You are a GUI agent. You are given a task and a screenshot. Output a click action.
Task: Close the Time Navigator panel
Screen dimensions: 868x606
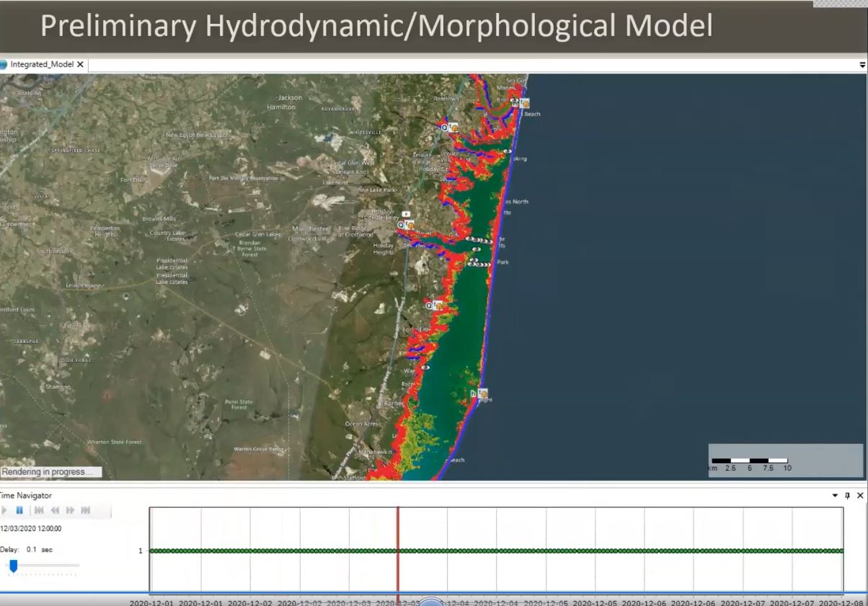pyautogui.click(x=860, y=496)
